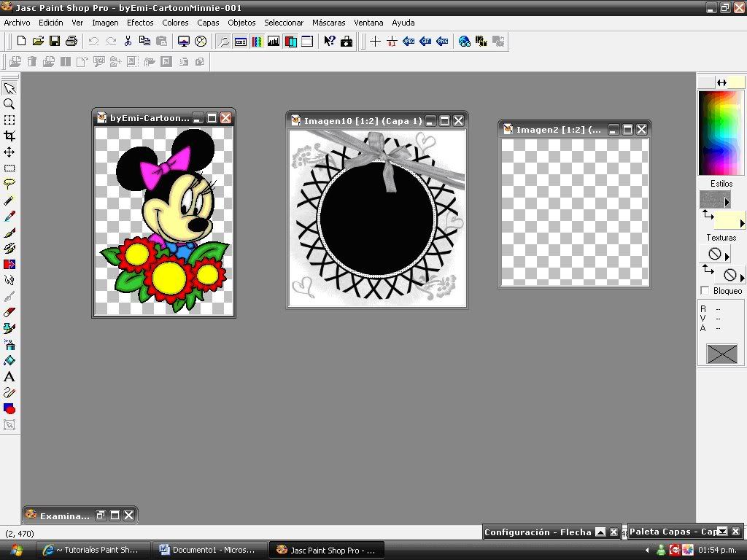Select the Zoom tool
The width and height of the screenshot is (747, 560).
tap(9, 103)
